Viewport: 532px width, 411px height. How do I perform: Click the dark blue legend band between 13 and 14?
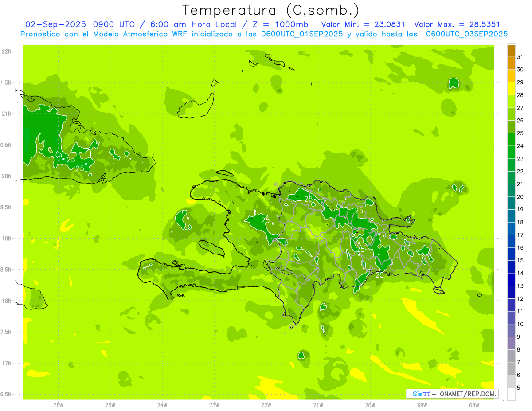pos(511,280)
